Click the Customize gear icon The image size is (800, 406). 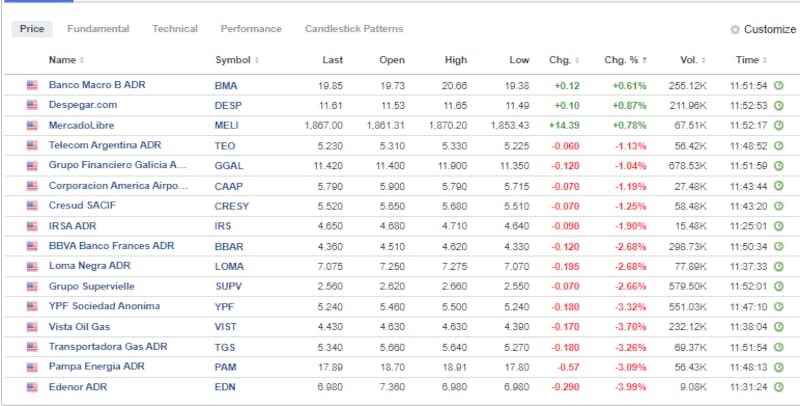click(735, 30)
